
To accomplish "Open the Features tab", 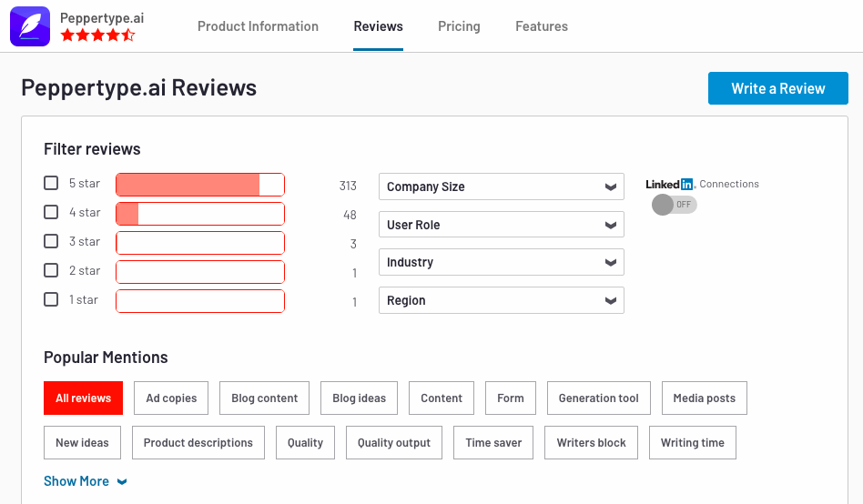I will pyautogui.click(x=542, y=26).
